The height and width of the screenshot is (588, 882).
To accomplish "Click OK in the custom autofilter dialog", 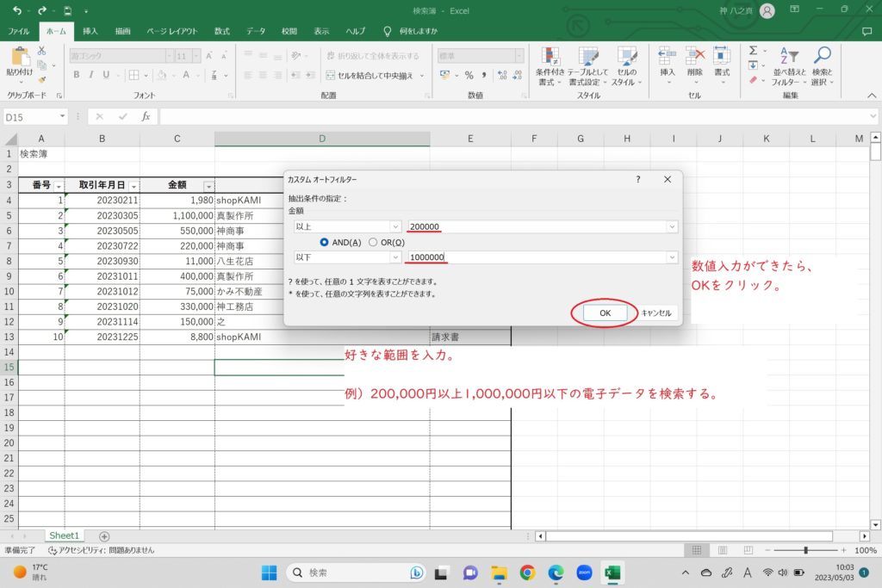I will point(605,313).
